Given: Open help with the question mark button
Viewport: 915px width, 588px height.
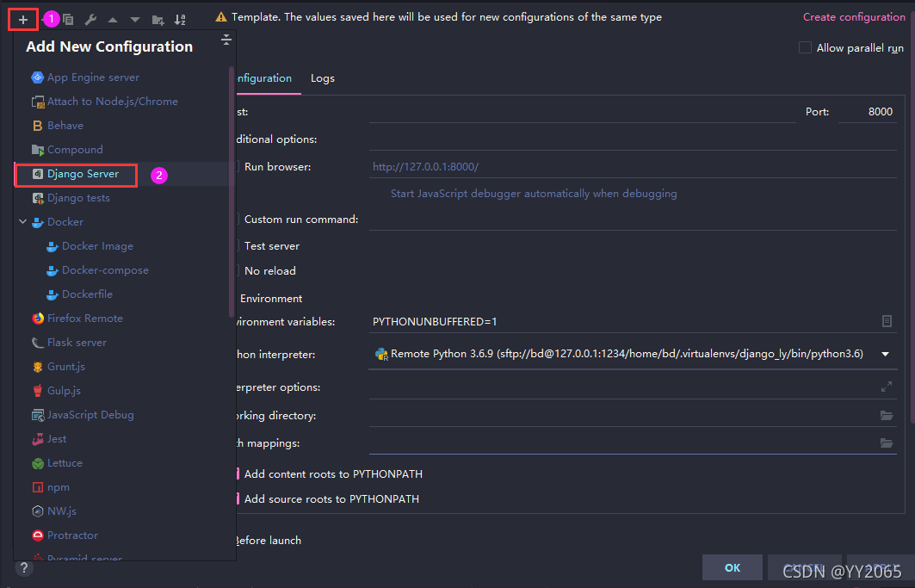Looking at the screenshot, I should tap(24, 567).
